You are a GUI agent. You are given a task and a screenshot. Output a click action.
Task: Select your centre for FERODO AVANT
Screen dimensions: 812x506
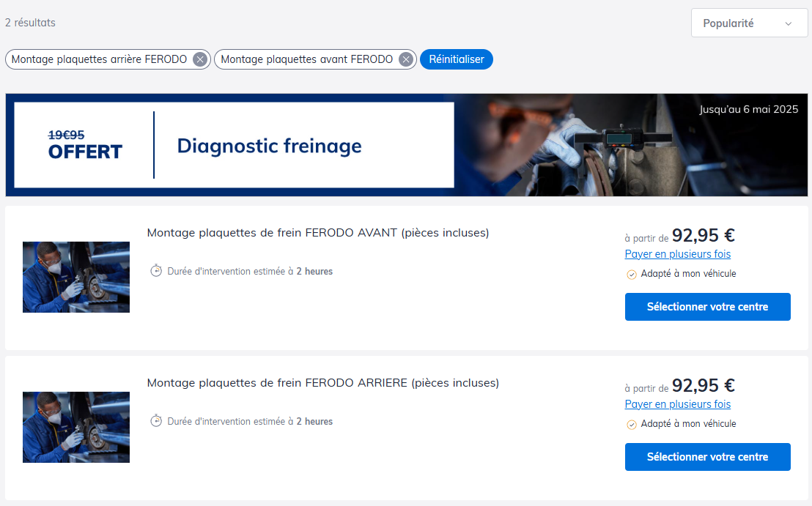click(707, 307)
